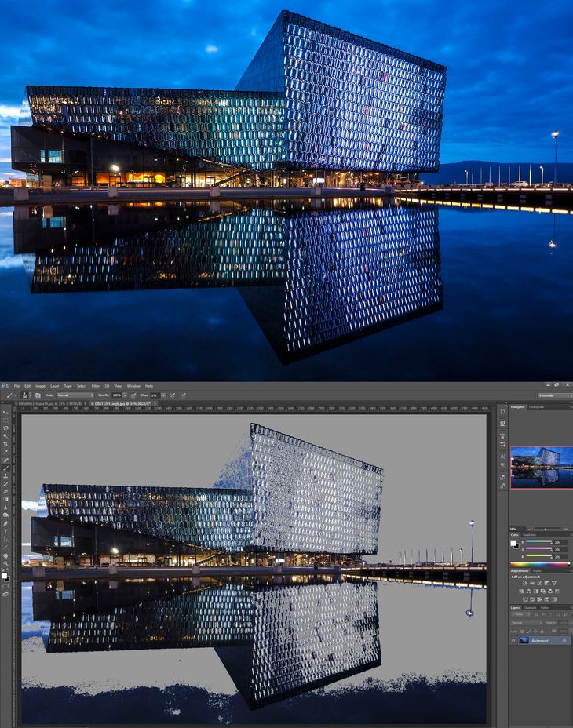Screen dimensions: 573x728
Task: Open the Opacity value dropdown arrow
Action: point(125,395)
